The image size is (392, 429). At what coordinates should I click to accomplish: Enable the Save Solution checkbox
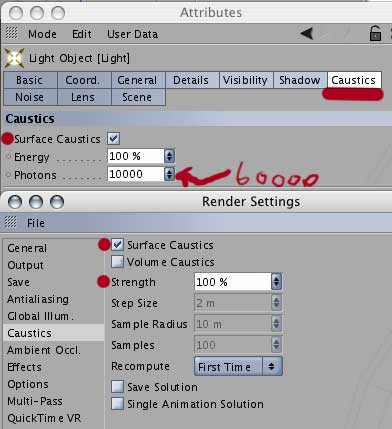(x=117, y=387)
